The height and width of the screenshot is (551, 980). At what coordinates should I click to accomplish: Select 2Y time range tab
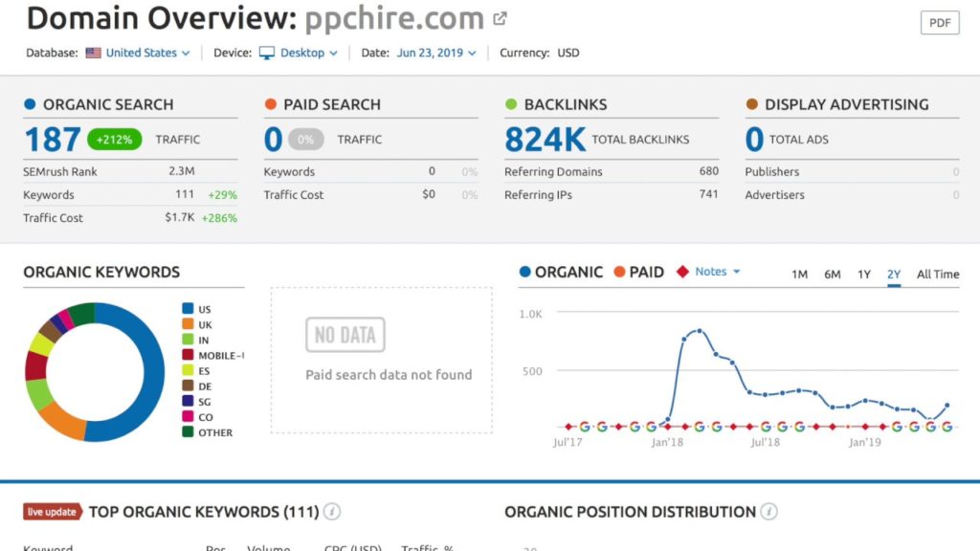pos(894,274)
